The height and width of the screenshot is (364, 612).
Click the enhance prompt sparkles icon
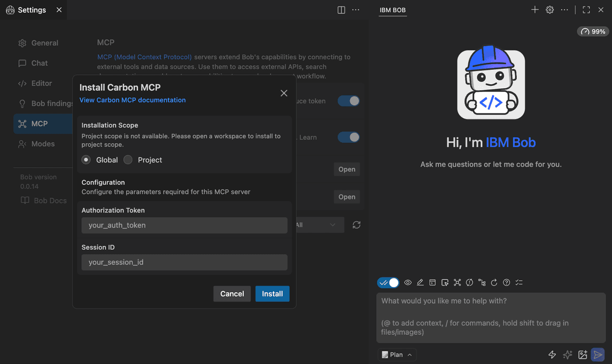[567, 354]
